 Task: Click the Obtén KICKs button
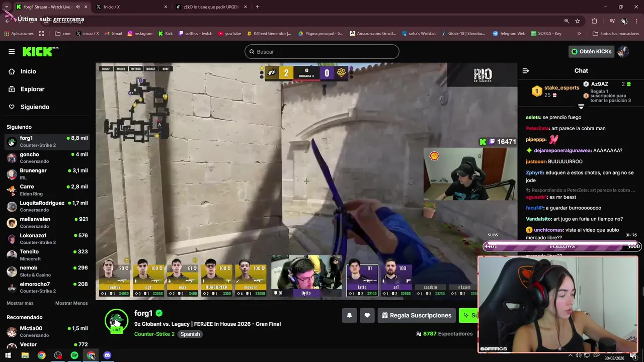pyautogui.click(x=592, y=51)
